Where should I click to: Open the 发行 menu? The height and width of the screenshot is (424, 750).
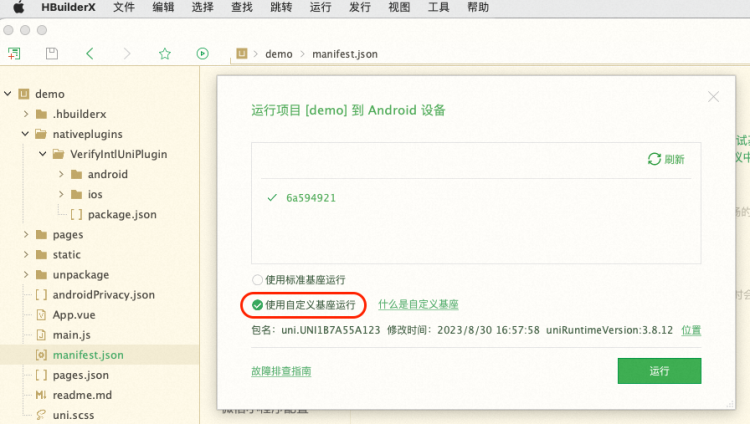point(360,7)
